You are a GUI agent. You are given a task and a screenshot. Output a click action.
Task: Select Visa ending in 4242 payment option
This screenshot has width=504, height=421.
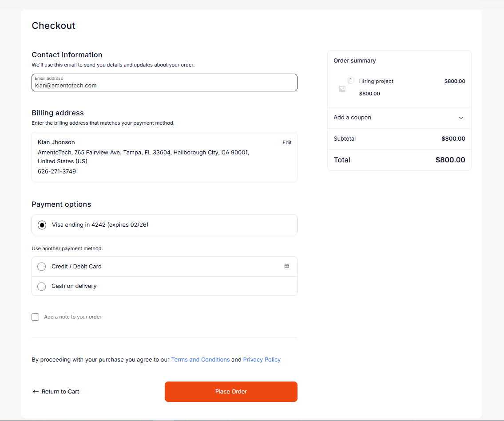click(42, 225)
